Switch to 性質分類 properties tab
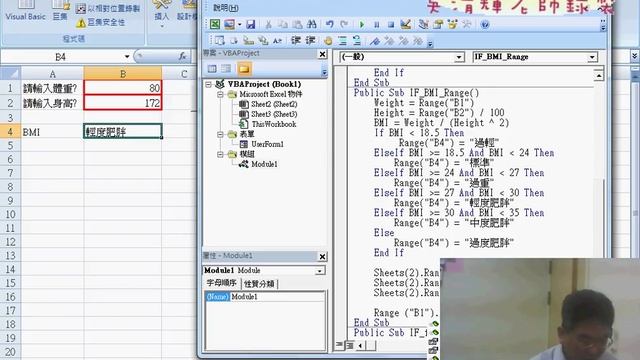Screen dimensions: 640x360 [259, 284]
